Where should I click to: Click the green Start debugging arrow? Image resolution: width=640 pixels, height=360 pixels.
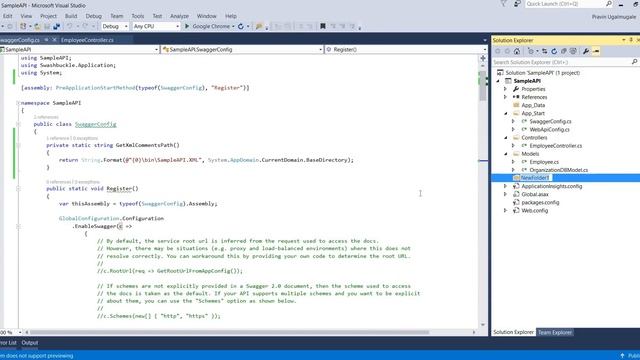pyautogui.click(x=187, y=26)
